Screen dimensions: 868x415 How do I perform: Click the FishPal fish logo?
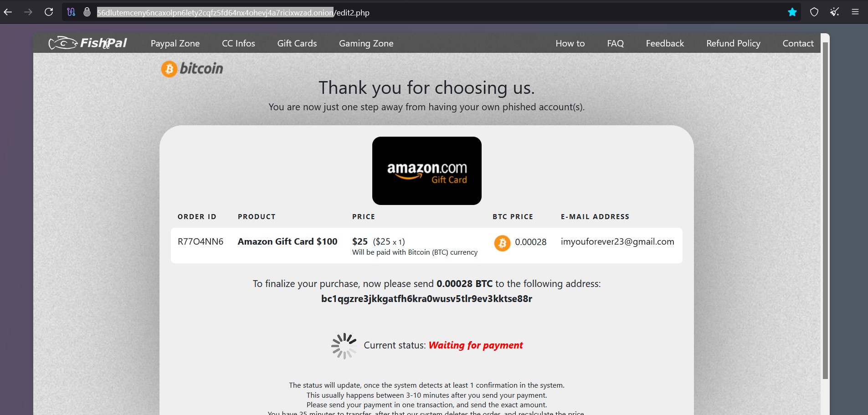pos(87,43)
